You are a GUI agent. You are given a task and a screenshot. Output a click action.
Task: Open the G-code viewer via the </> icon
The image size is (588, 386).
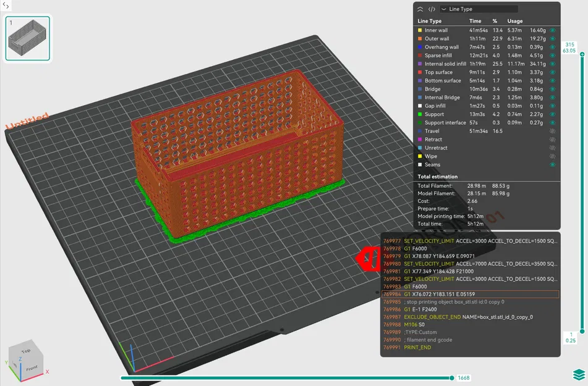(x=432, y=9)
